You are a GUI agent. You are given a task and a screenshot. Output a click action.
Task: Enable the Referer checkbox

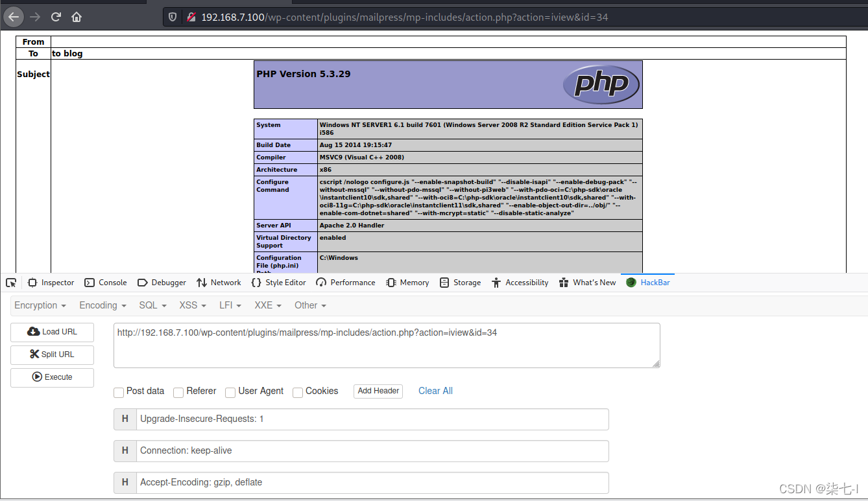178,392
